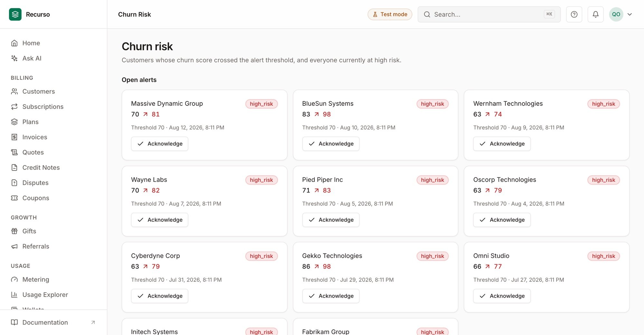The height and width of the screenshot is (335, 644).
Task: Focus the Search field
Action: (x=489, y=14)
